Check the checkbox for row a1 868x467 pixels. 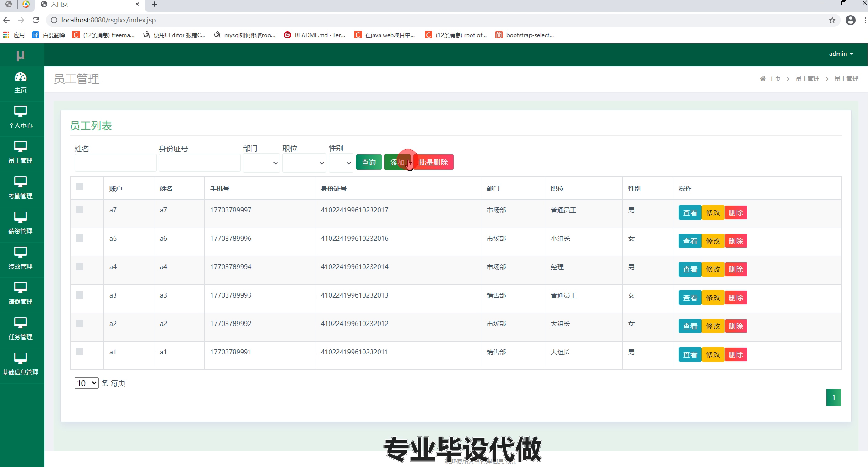click(80, 352)
